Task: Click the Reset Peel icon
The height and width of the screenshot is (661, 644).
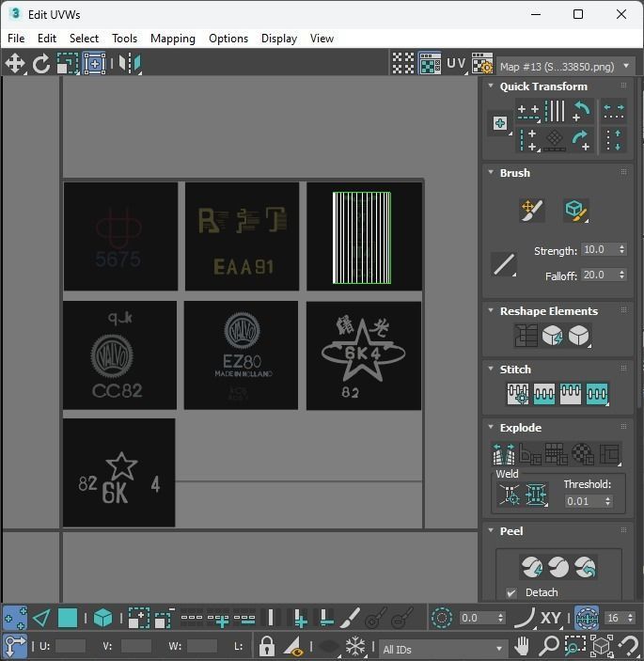Action: (586, 567)
